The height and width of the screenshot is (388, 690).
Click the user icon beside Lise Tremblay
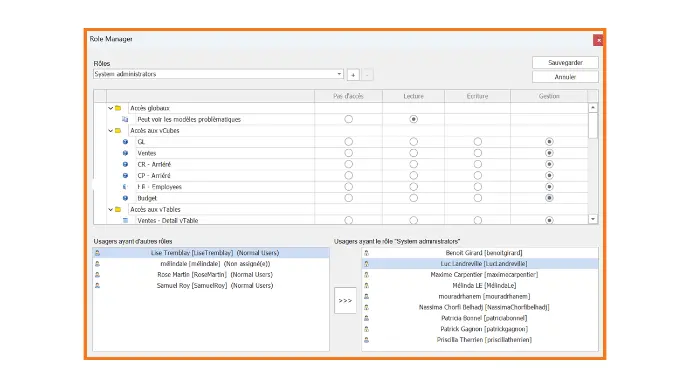(98, 253)
